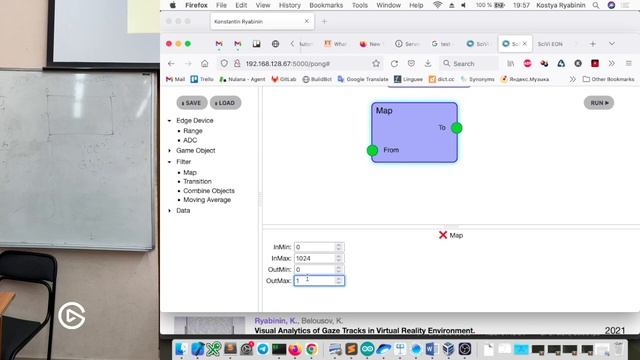This screenshot has height=360, width=640.
Task: Open the Mail bookmark
Action: (176, 79)
